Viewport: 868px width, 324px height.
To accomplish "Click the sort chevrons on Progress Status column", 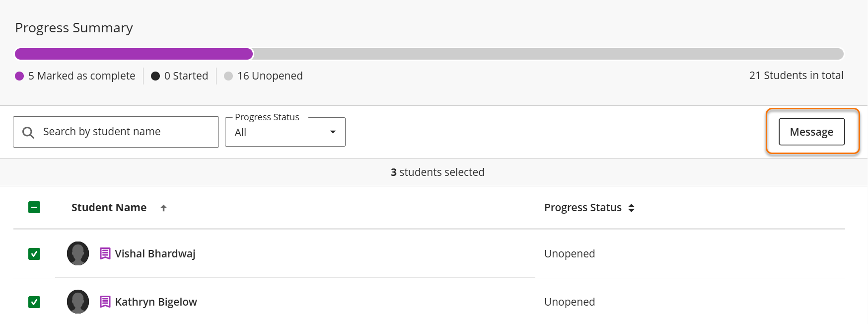I will 632,208.
